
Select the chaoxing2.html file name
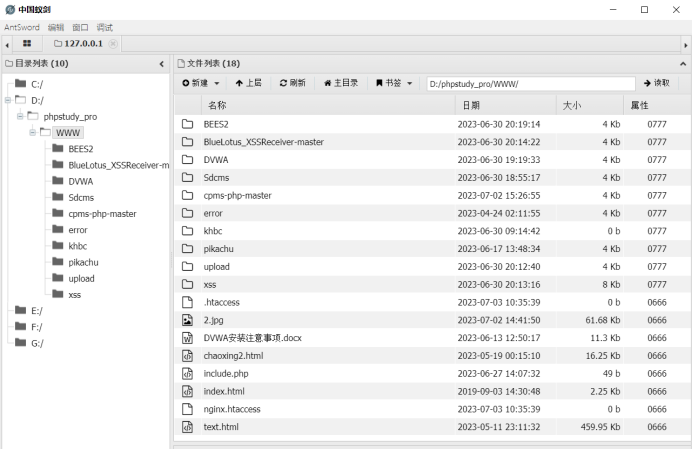pos(233,356)
